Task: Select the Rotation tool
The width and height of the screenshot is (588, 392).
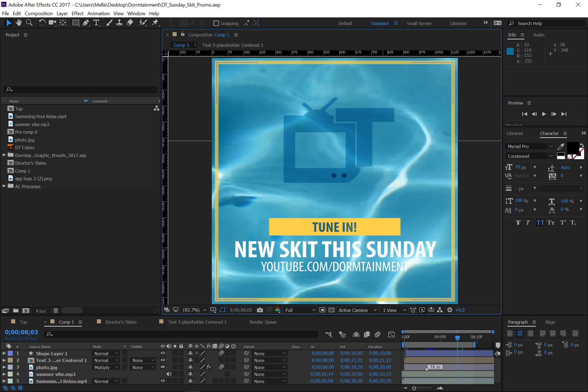Action: click(x=42, y=23)
